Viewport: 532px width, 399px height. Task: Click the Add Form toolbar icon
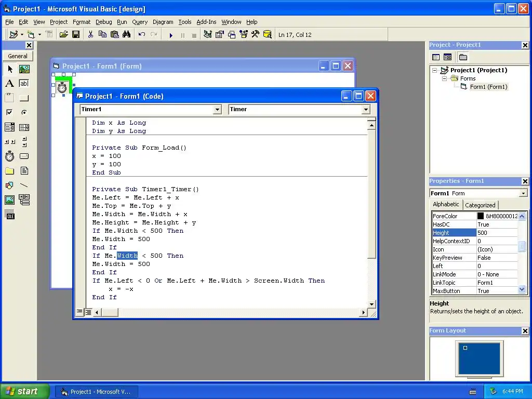tap(31, 34)
